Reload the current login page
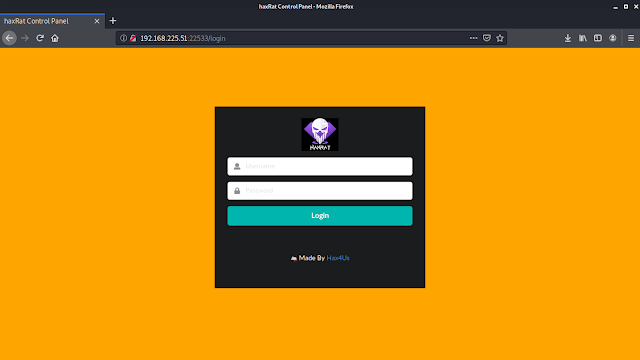Image resolution: width=640 pixels, height=360 pixels. click(x=40, y=38)
